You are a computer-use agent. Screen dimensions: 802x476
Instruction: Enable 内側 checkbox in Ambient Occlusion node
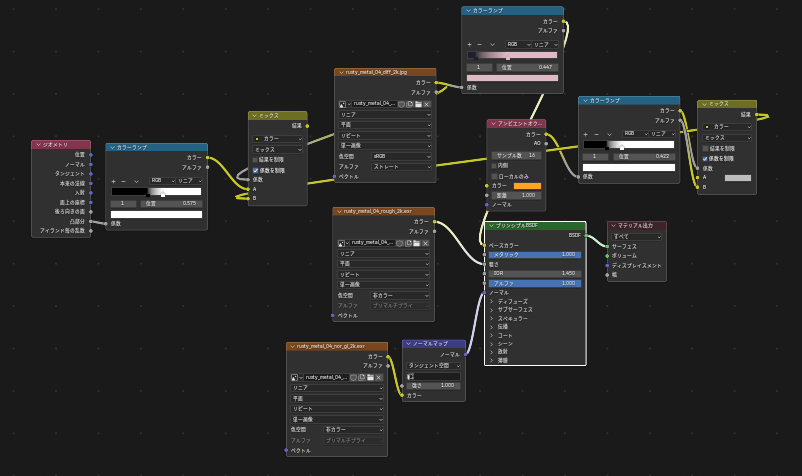pyautogui.click(x=494, y=166)
